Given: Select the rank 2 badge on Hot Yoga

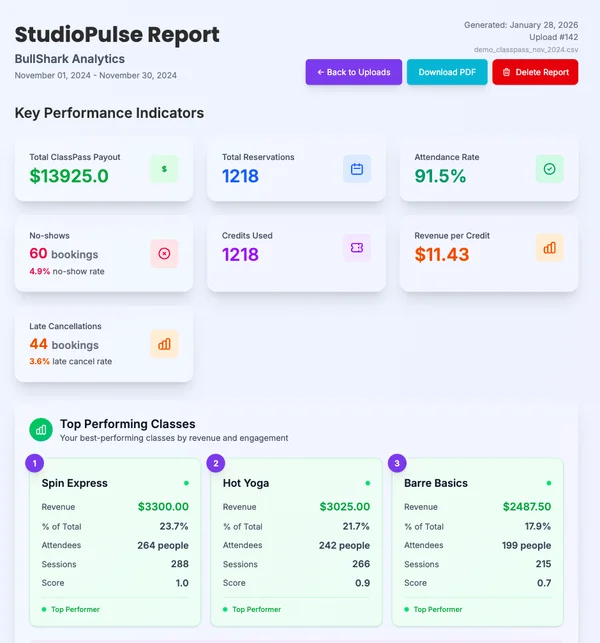Looking at the screenshot, I should point(216,463).
